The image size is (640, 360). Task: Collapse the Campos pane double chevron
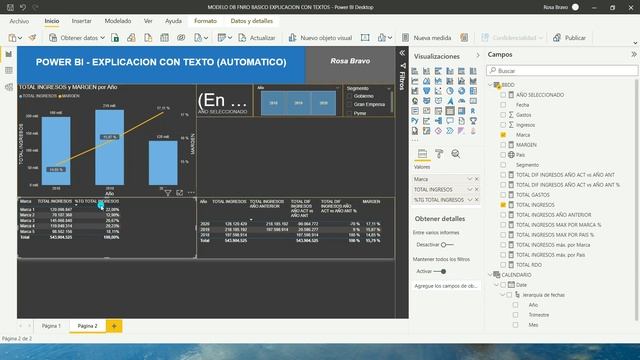[633, 54]
